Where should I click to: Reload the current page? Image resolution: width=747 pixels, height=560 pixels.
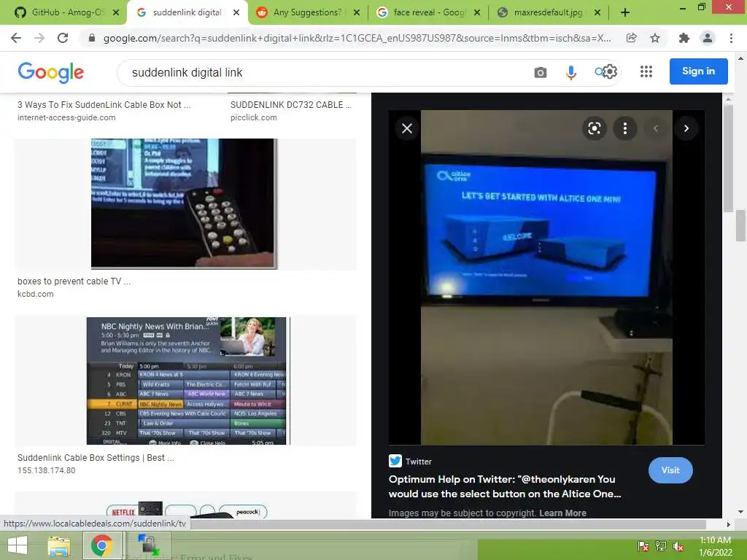click(63, 38)
